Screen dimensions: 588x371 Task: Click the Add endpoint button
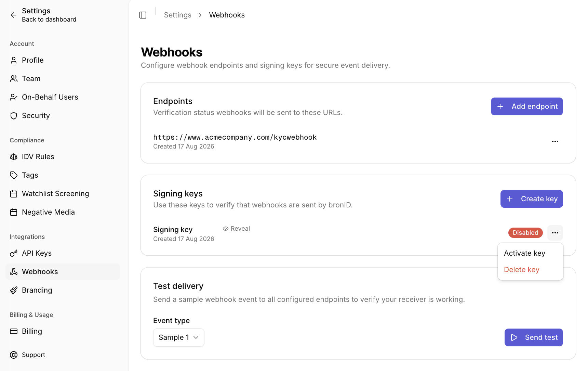(x=527, y=106)
